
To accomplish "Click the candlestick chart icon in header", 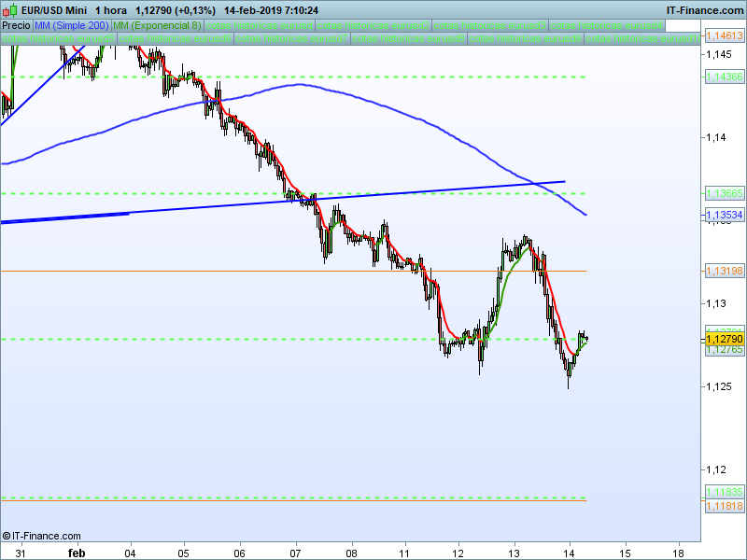I will click(10, 10).
